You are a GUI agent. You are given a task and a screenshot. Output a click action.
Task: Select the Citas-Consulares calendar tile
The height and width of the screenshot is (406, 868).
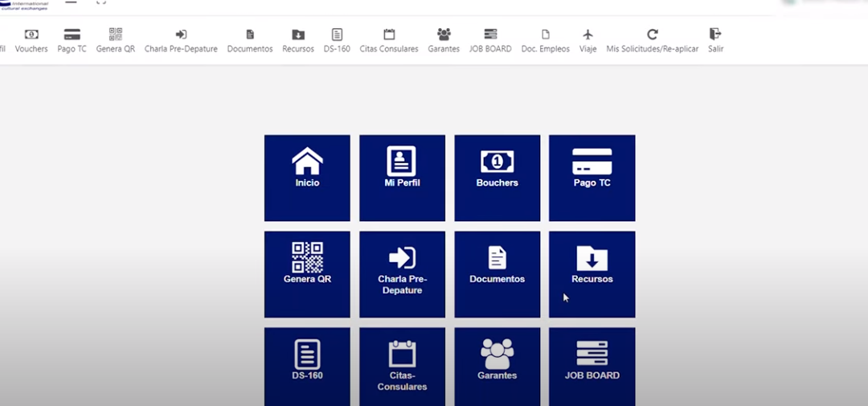(403, 366)
